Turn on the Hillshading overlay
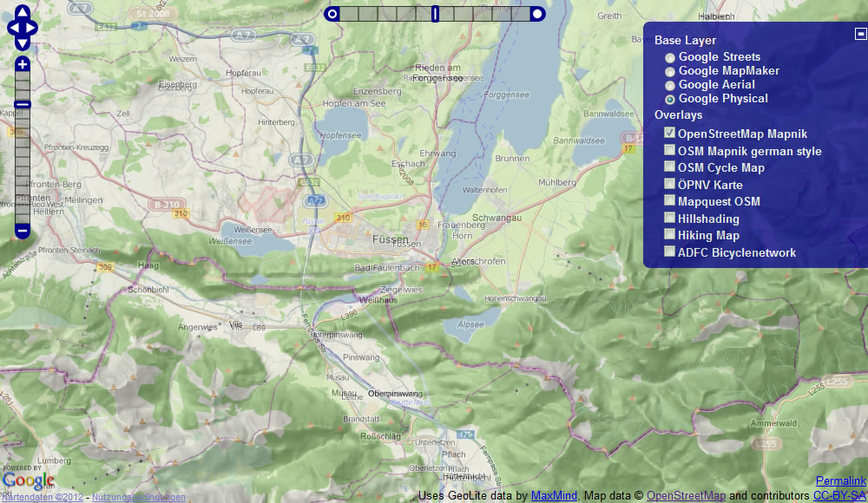 tap(670, 219)
